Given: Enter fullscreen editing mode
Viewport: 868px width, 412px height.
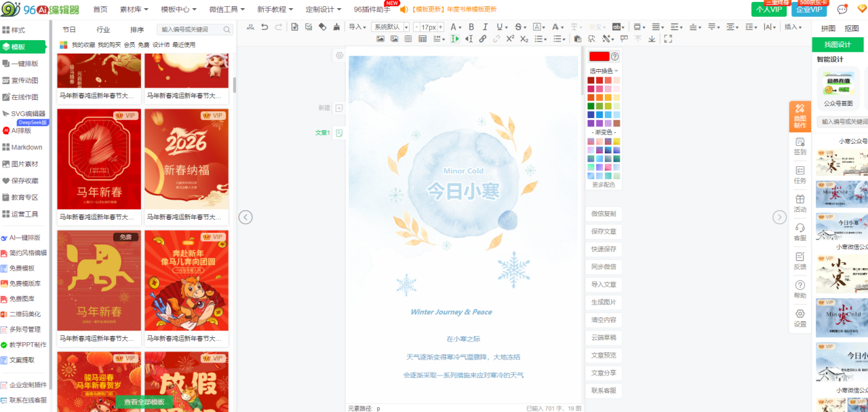Looking at the screenshot, I should [668, 39].
